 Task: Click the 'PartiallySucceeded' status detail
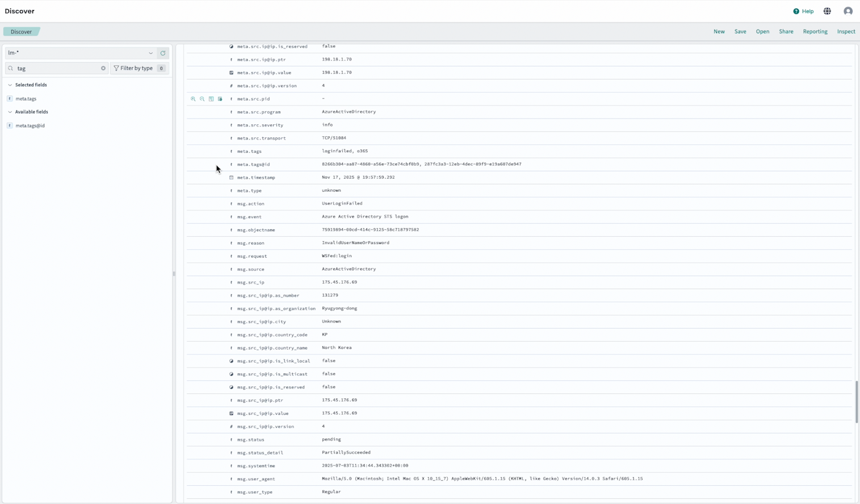click(346, 452)
